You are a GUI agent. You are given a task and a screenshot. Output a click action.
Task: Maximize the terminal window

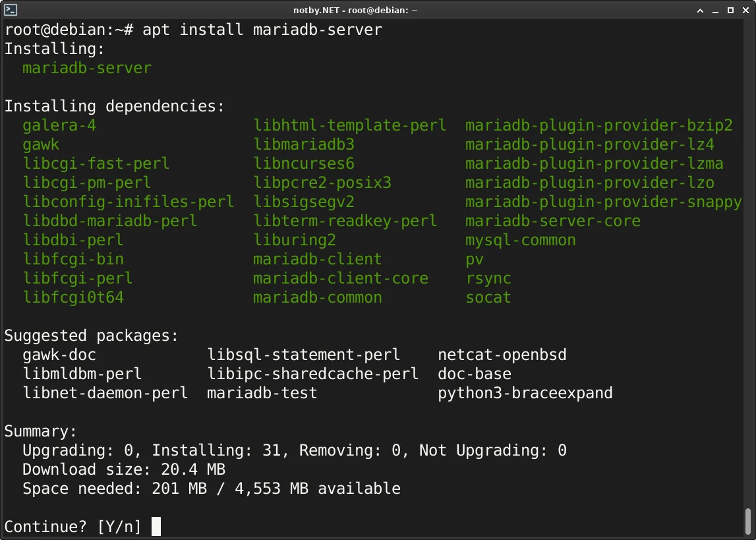tap(730, 10)
